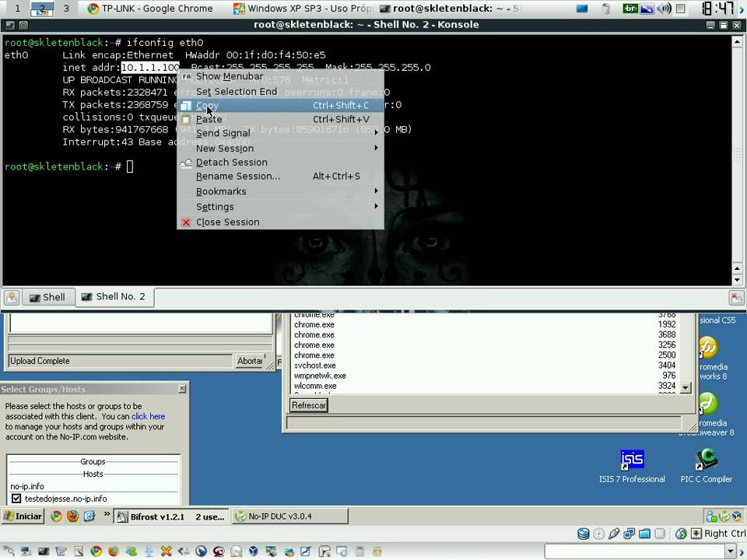This screenshot has height=560, width=747.
Task: Click the clipboard tray icon
Action: (x=605, y=8)
